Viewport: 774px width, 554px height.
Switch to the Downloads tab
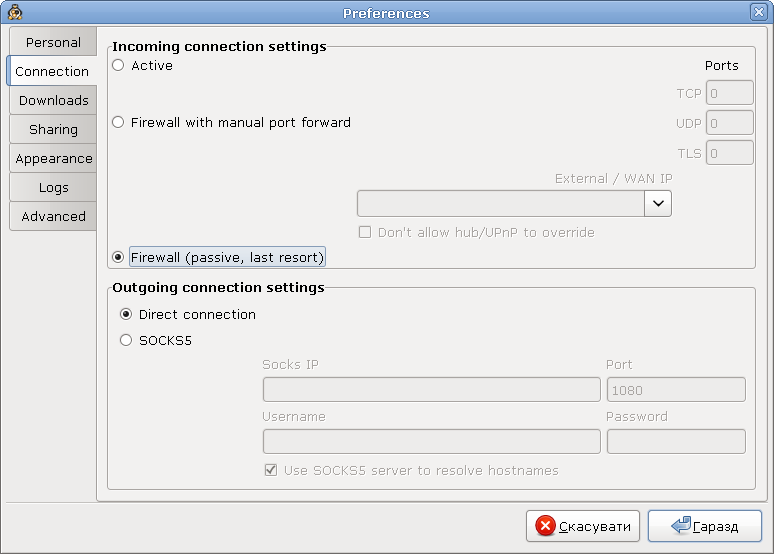53,101
